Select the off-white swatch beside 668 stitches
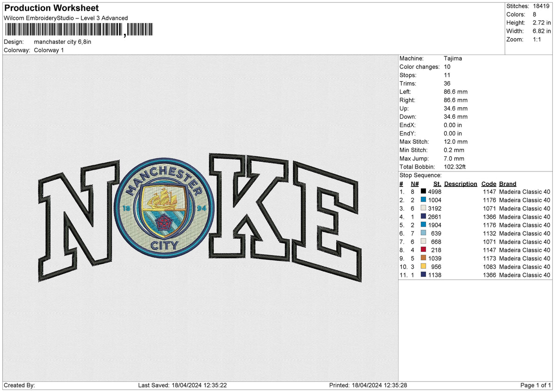The height and width of the screenshot is (392, 555). click(x=423, y=241)
